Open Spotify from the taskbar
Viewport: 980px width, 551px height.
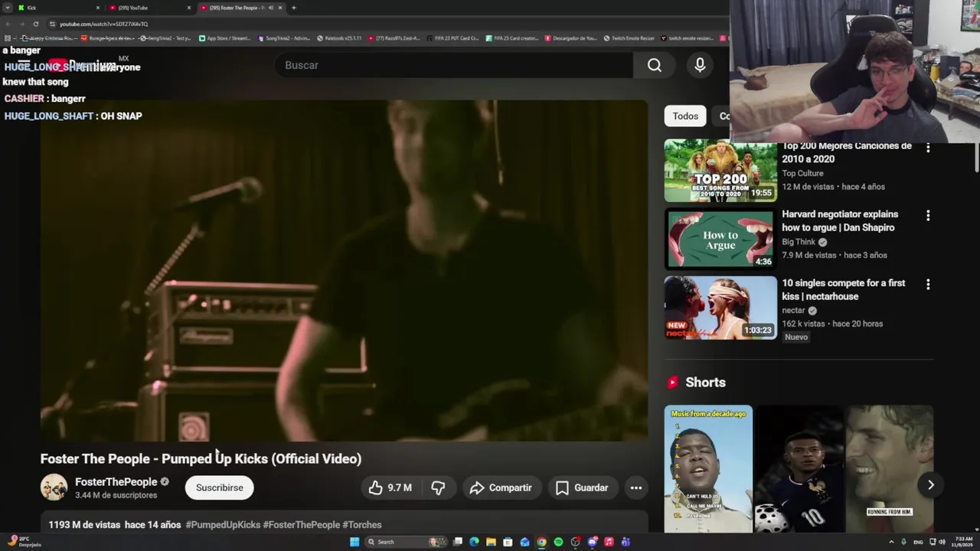pos(558,542)
